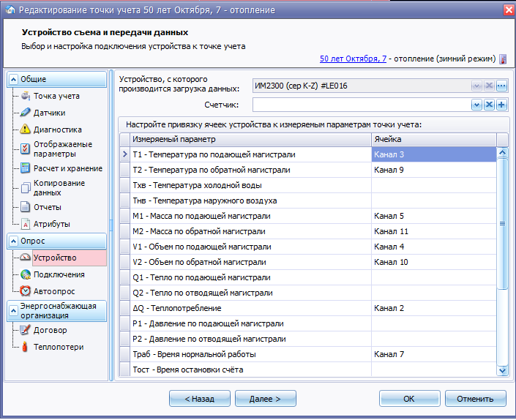Select the Канал 2 cell
Viewport: 516px width, 420px height.
point(434,308)
